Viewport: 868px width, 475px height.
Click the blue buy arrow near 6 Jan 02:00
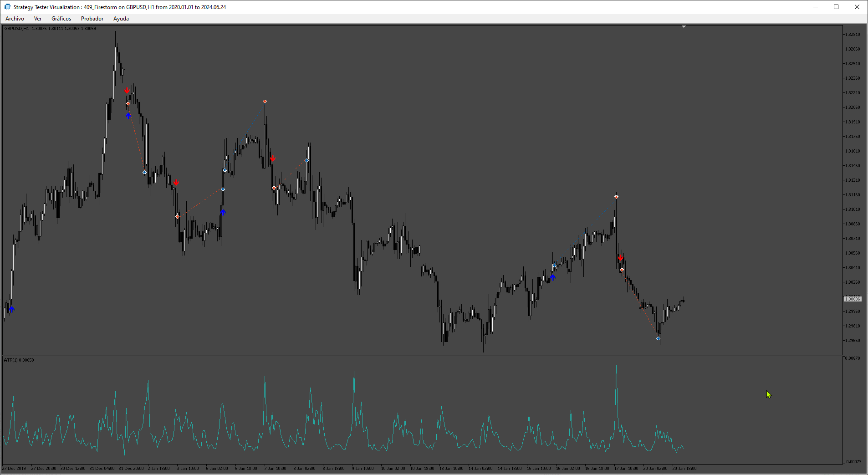(x=223, y=212)
